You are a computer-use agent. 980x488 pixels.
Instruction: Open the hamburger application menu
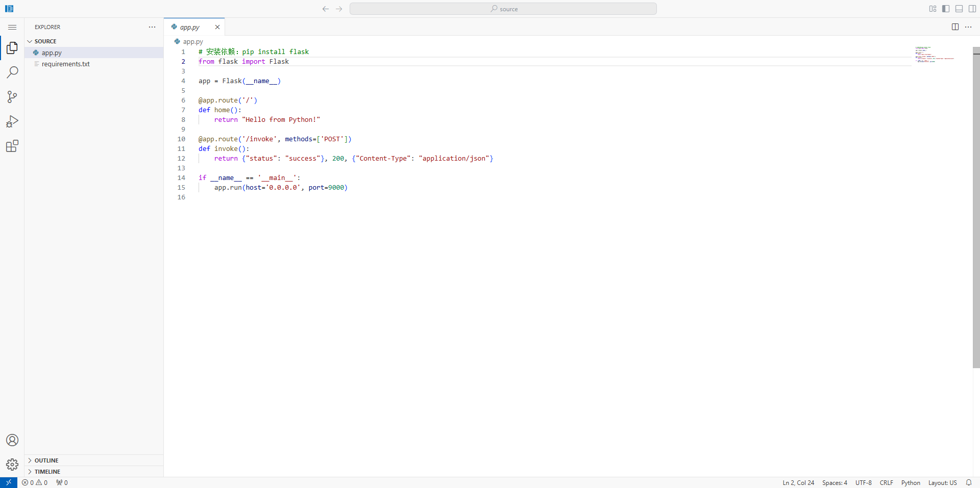click(x=12, y=27)
